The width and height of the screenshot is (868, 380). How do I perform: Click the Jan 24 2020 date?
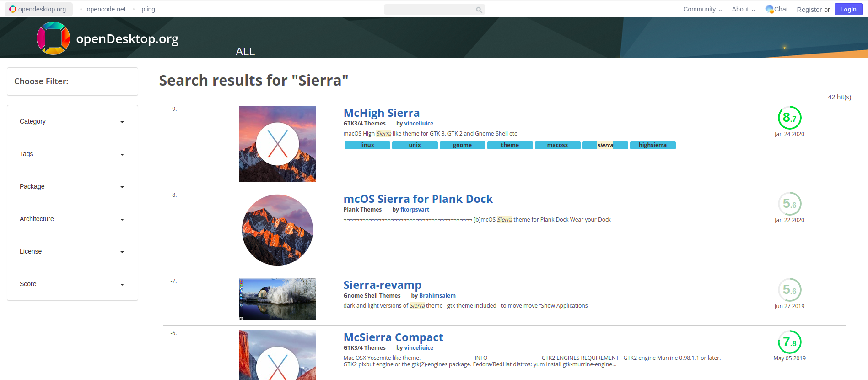point(789,134)
